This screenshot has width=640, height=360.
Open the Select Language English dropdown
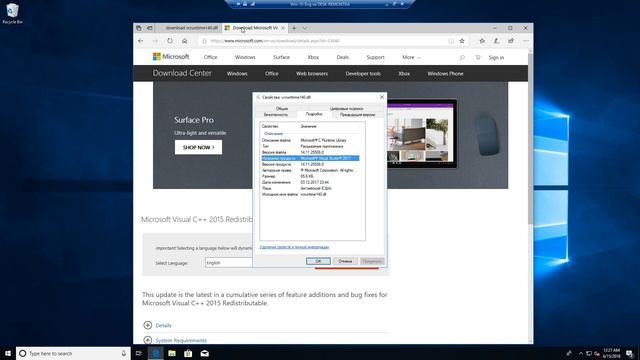pos(229,263)
